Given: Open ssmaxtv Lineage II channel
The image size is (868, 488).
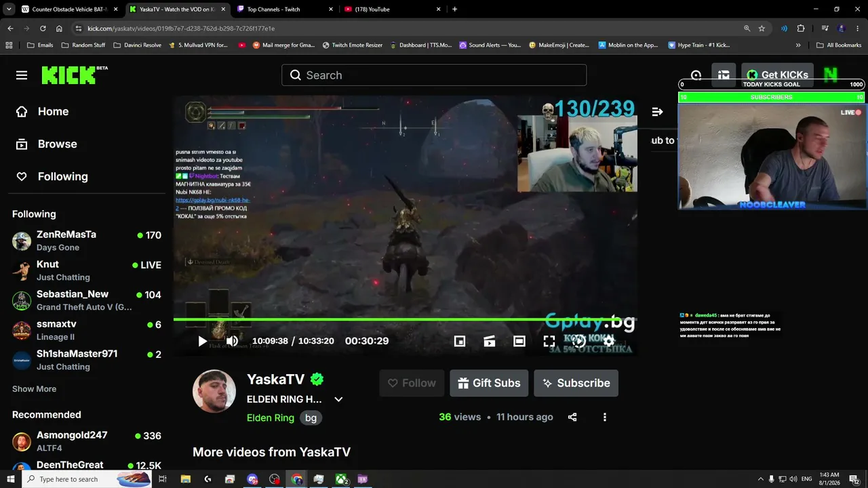Looking at the screenshot, I should click(87, 330).
